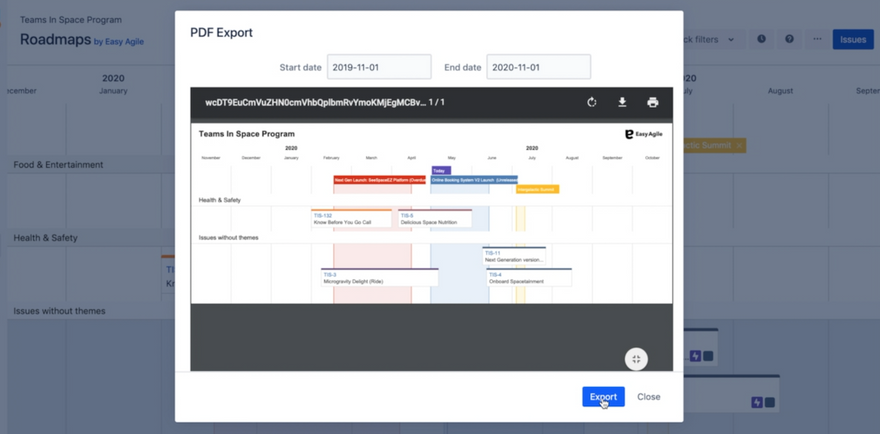Screen dimensions: 880x434
Task: Click the clock icon in the Roadmaps header
Action: coord(761,39)
